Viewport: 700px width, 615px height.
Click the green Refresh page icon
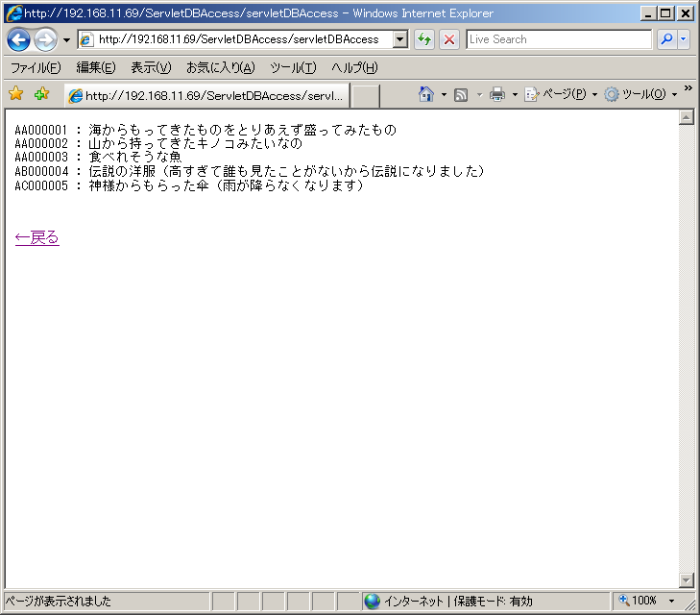[424, 39]
